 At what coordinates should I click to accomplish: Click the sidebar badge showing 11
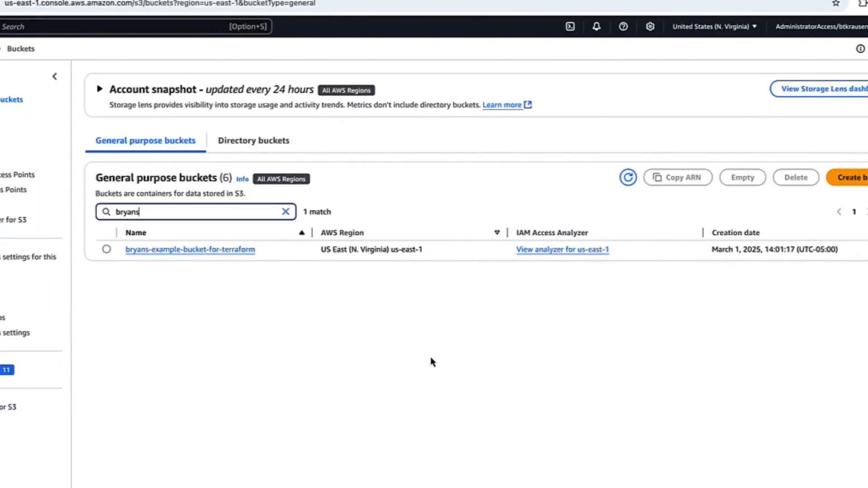pos(6,370)
